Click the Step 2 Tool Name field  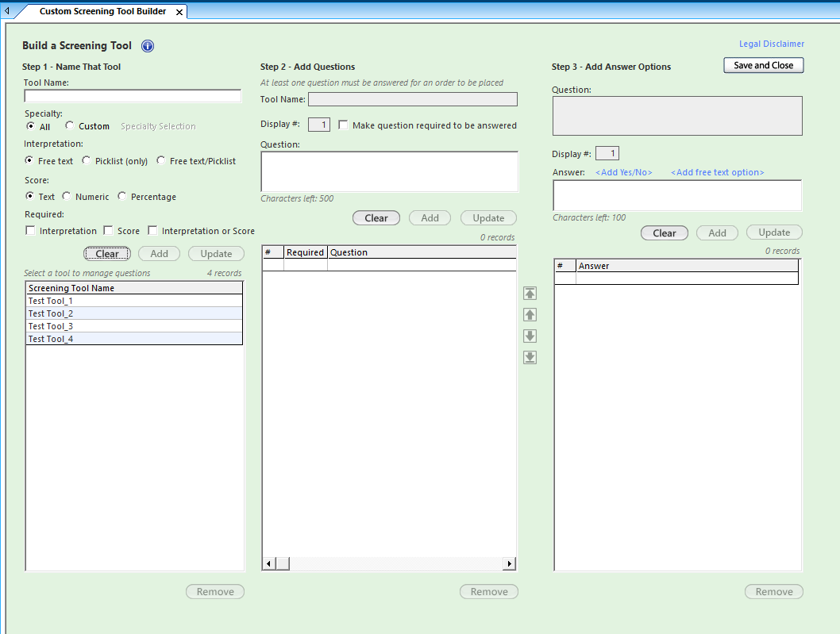(413, 99)
